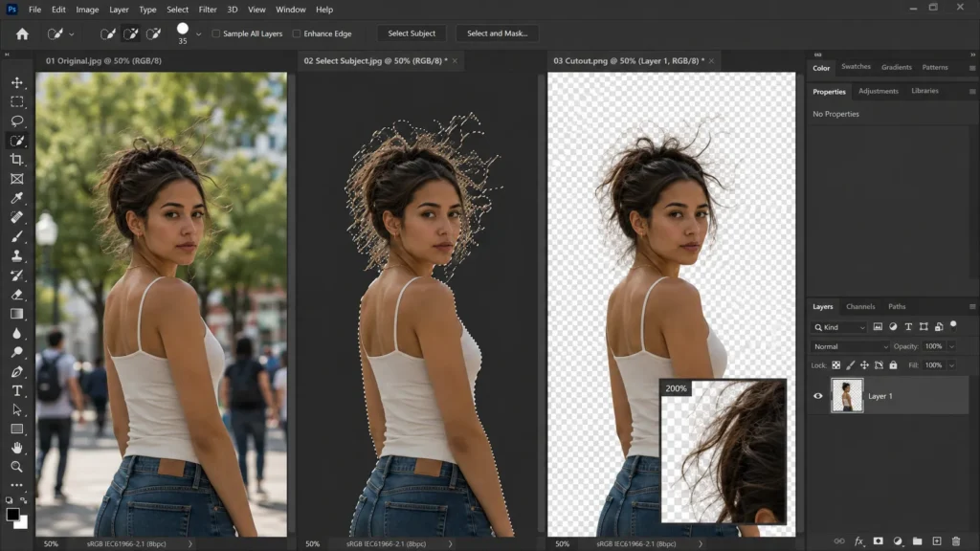The width and height of the screenshot is (980, 551).
Task: Open the Select menu
Action: coord(177,10)
